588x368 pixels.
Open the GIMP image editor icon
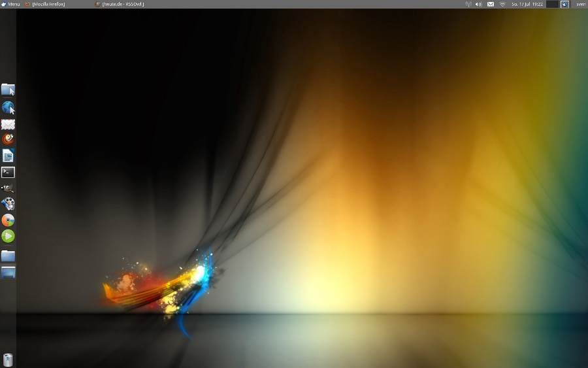[8, 188]
